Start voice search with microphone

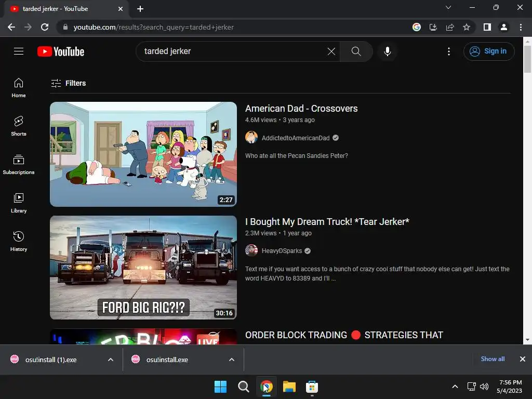tap(387, 51)
